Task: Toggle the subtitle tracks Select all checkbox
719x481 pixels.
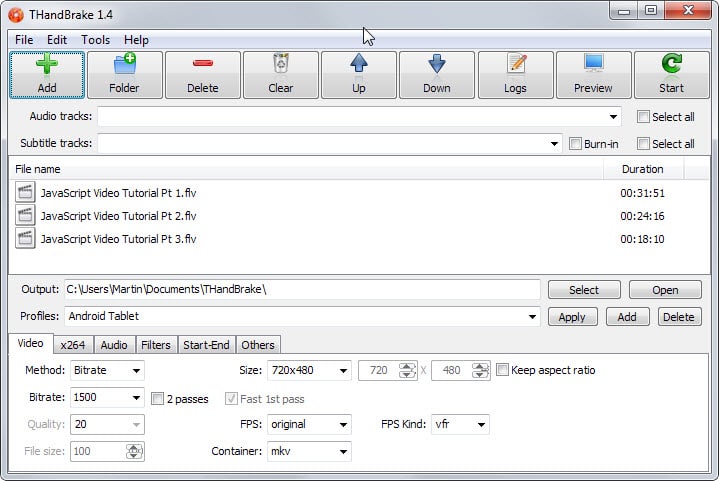Action: tap(643, 144)
